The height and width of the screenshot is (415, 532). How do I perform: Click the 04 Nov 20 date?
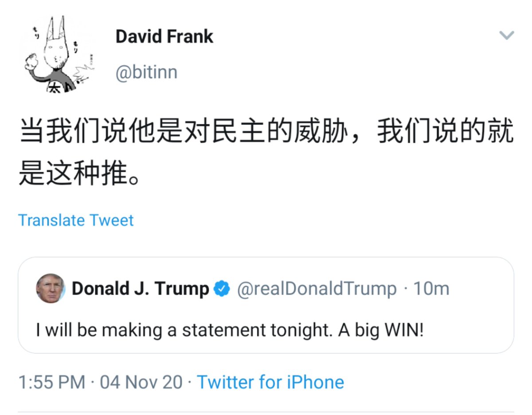pos(141,382)
